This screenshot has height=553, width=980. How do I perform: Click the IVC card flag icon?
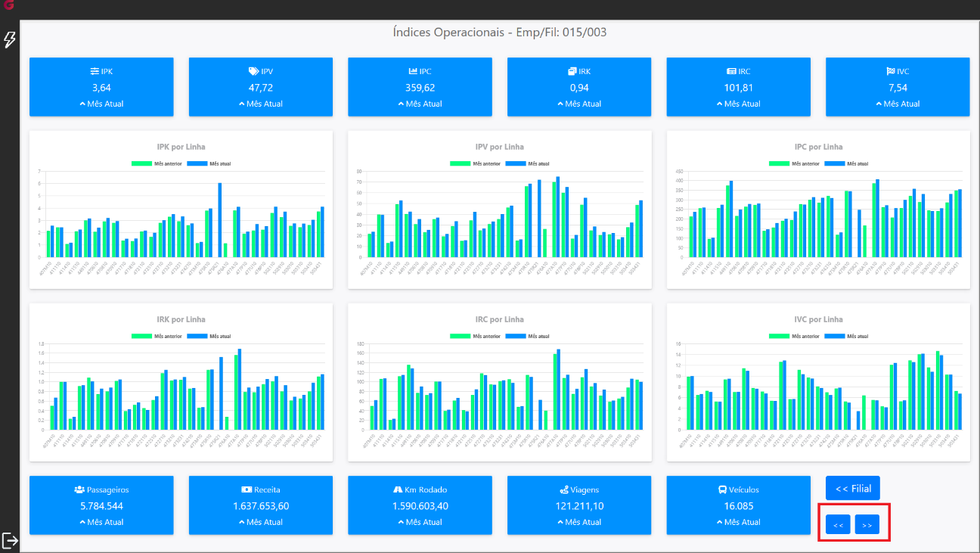[890, 71]
